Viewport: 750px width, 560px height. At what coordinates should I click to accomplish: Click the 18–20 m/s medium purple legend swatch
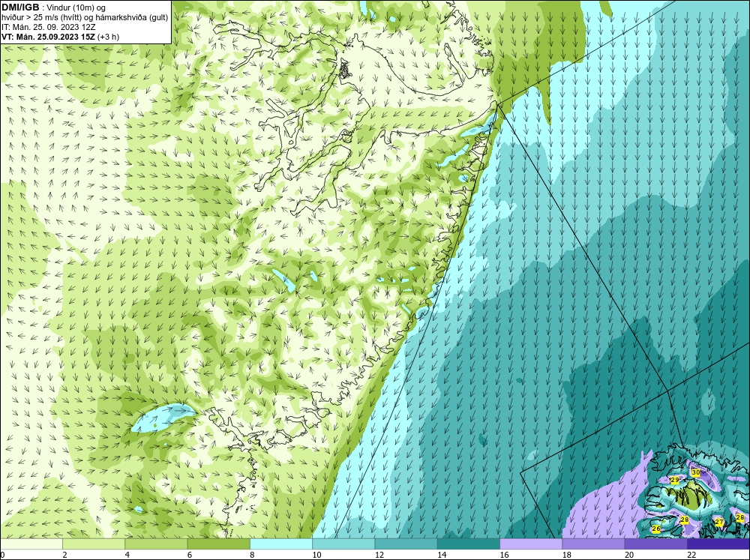(x=593, y=544)
